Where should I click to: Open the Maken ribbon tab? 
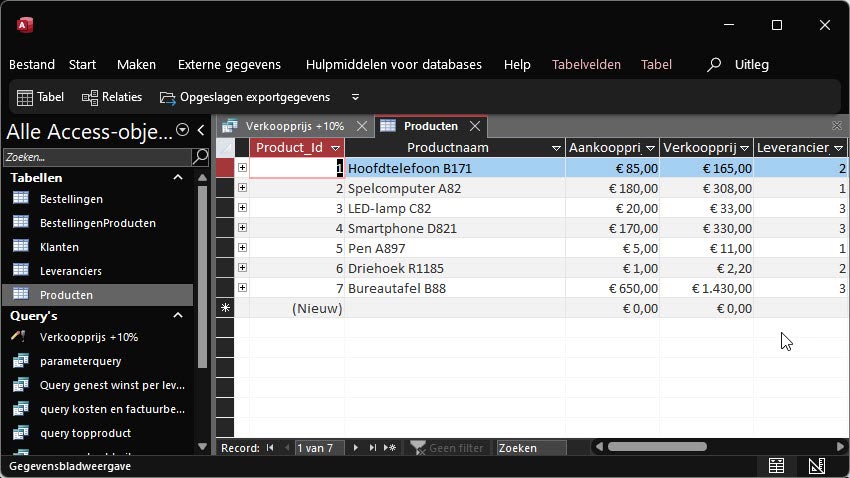136,64
